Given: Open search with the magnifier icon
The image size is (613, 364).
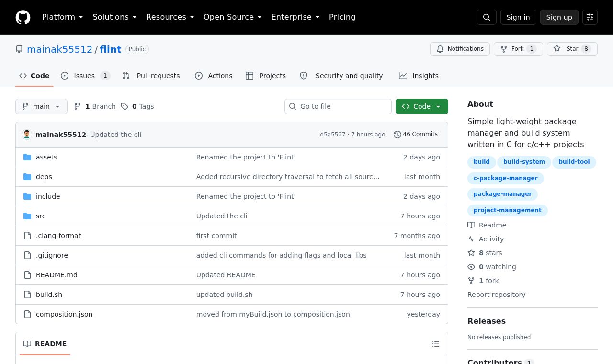Looking at the screenshot, I should pyautogui.click(x=487, y=17).
